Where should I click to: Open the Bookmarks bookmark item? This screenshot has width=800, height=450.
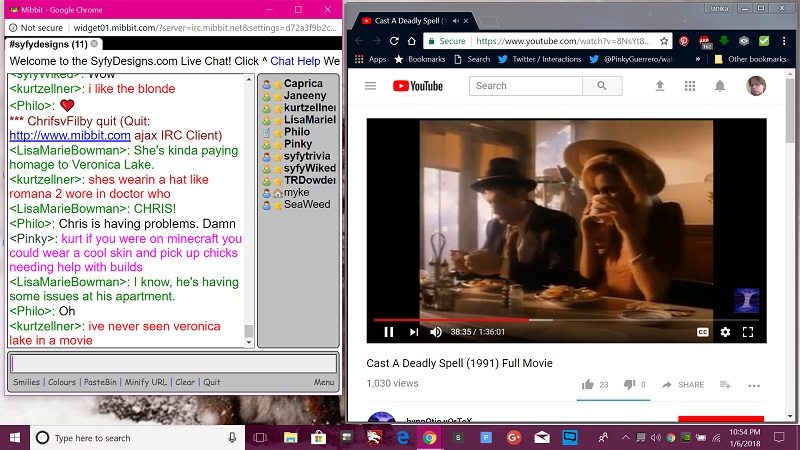click(420, 59)
